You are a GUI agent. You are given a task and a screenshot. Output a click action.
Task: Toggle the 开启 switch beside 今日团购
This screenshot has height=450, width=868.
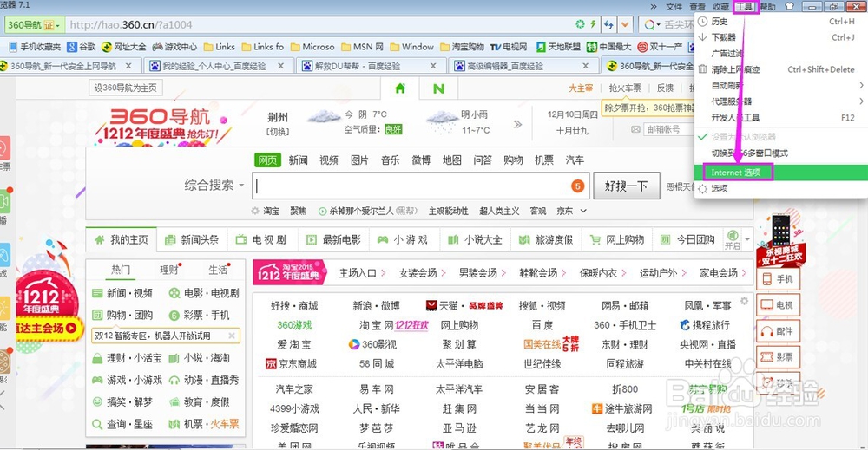[733, 240]
